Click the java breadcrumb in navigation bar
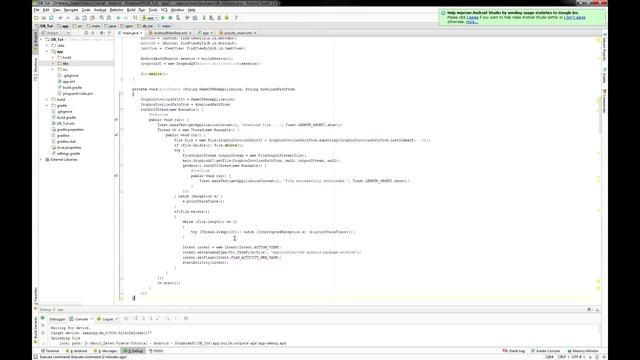 [110, 26]
